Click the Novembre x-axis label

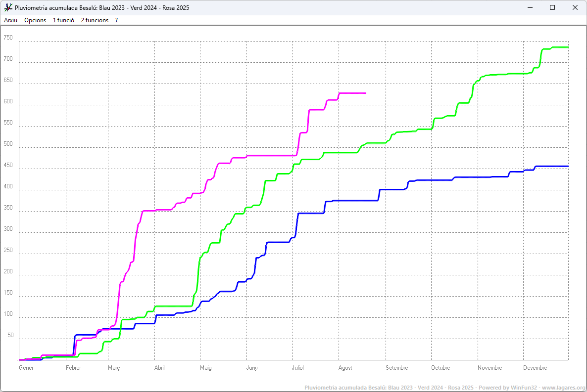pyautogui.click(x=489, y=368)
